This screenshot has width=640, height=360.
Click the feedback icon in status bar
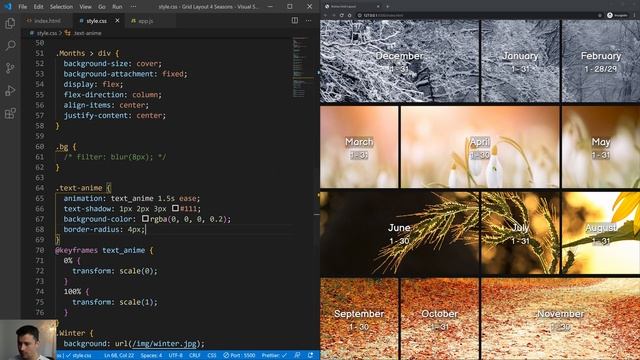[x=297, y=355]
